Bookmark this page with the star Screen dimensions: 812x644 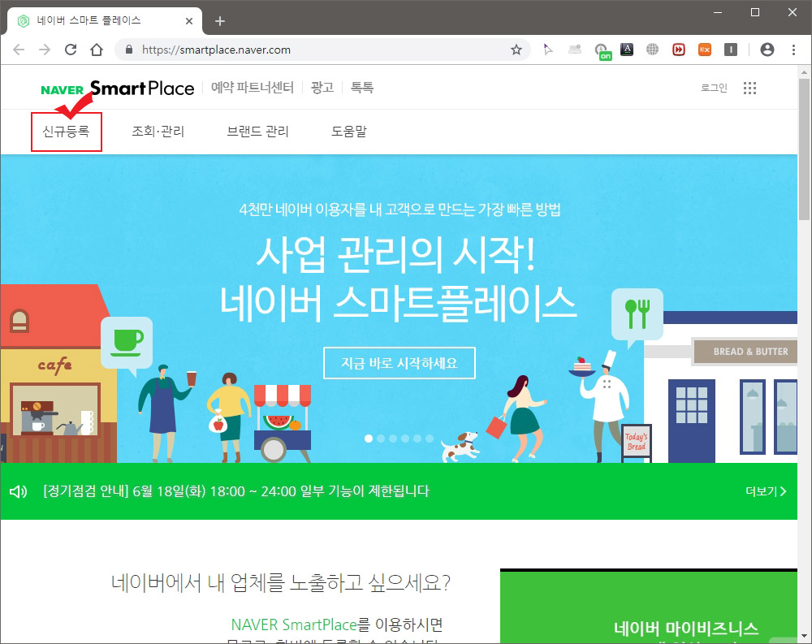tap(516, 50)
